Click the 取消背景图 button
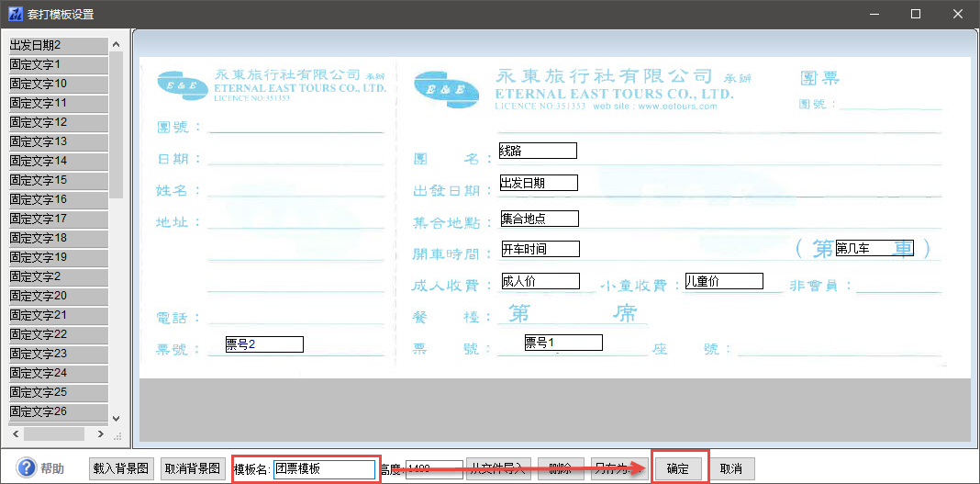 [x=192, y=468]
